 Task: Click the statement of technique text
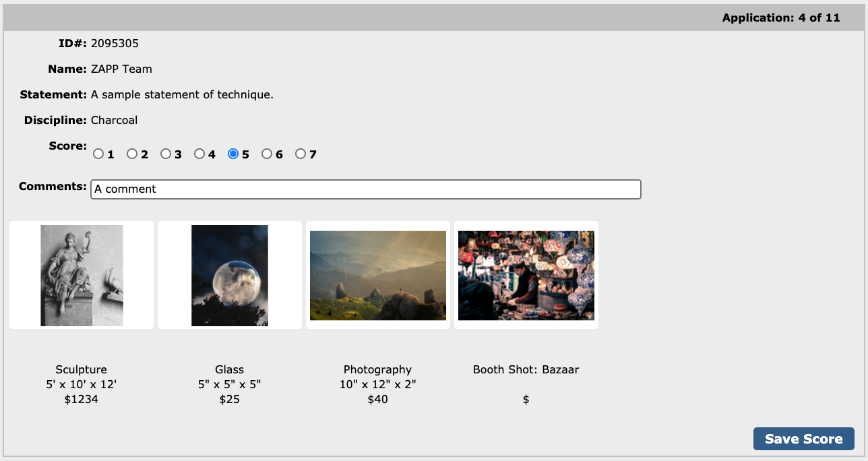(182, 94)
